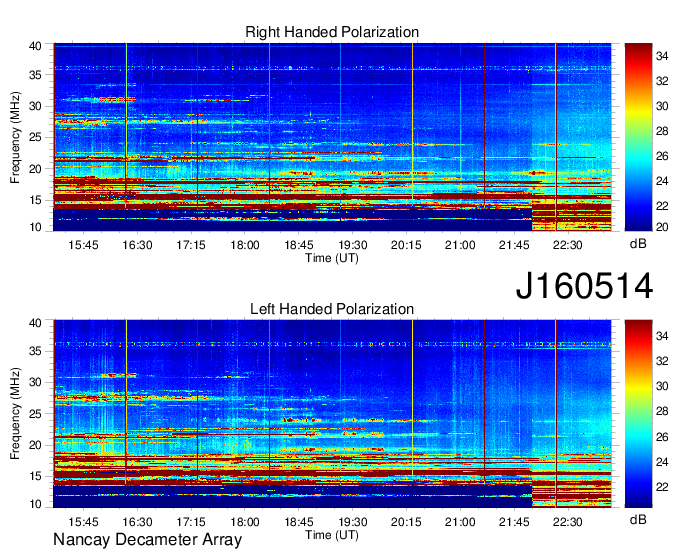
Task: Click the 22 dB label on the bottom color bar
Action: click(x=662, y=487)
